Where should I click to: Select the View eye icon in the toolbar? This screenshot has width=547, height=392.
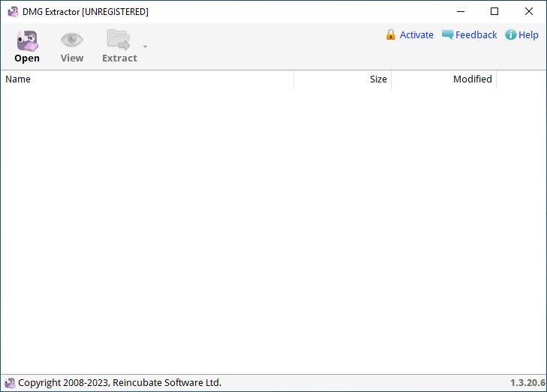tap(72, 40)
